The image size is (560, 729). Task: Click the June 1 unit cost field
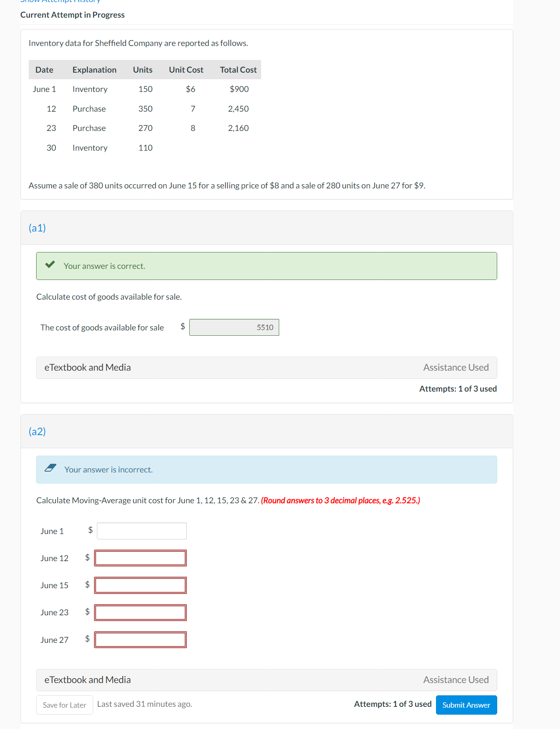pyautogui.click(x=142, y=531)
